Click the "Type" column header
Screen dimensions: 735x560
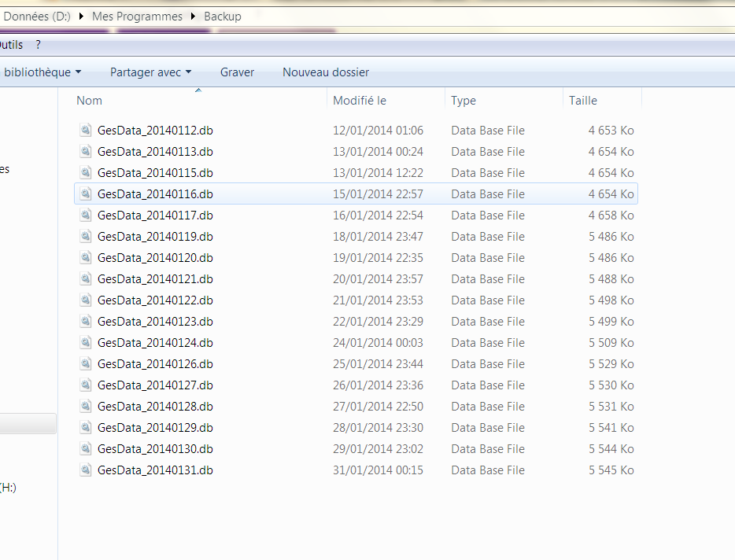point(464,101)
